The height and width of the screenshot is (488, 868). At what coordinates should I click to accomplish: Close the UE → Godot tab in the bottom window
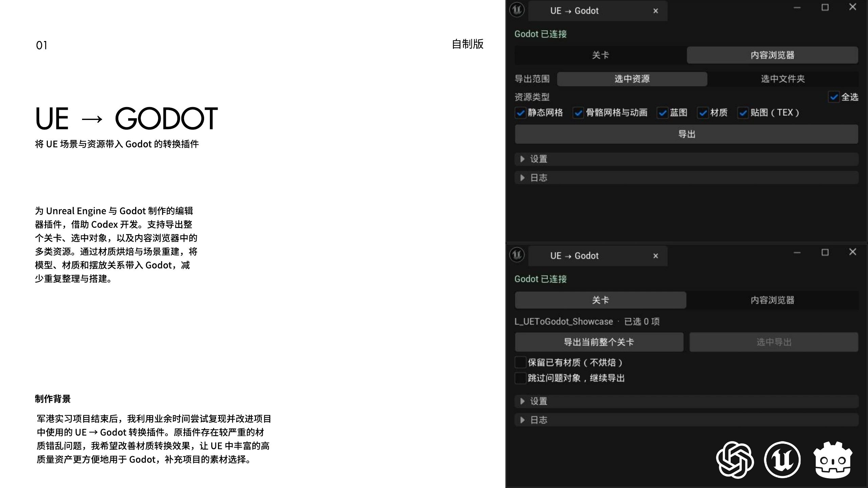(655, 256)
